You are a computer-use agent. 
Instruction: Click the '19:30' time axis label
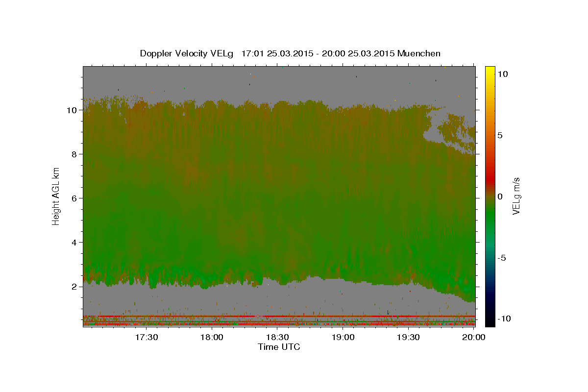pos(408,337)
